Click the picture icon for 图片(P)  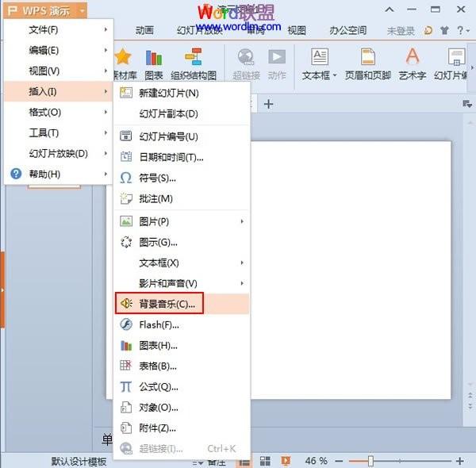tap(126, 221)
